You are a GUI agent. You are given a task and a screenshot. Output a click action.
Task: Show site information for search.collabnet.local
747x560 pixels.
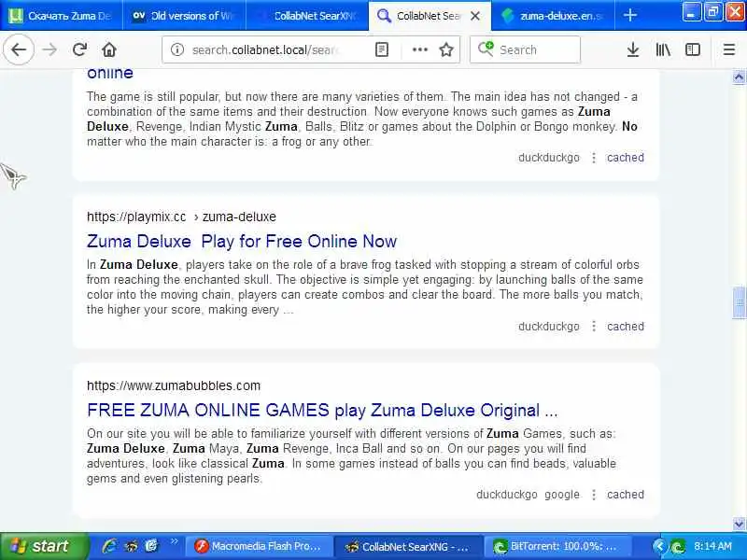177,49
